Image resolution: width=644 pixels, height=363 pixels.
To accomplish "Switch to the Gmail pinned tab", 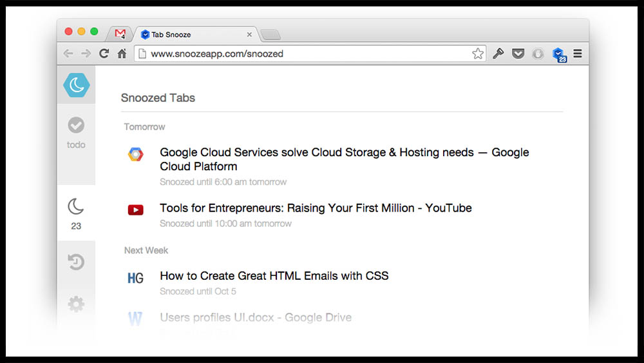I will (x=120, y=34).
